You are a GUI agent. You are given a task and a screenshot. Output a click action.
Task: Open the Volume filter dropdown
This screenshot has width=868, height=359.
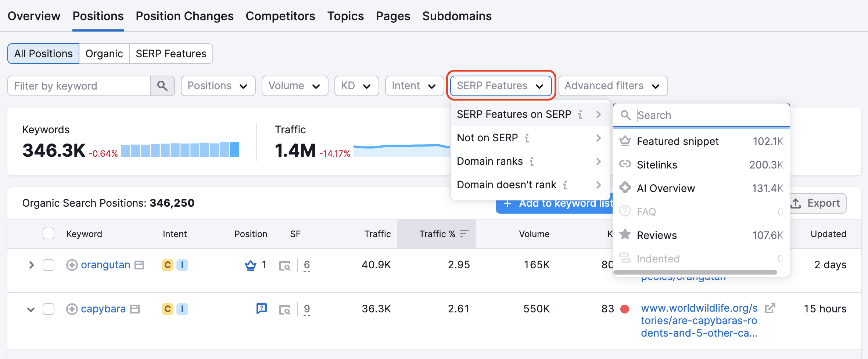(294, 86)
